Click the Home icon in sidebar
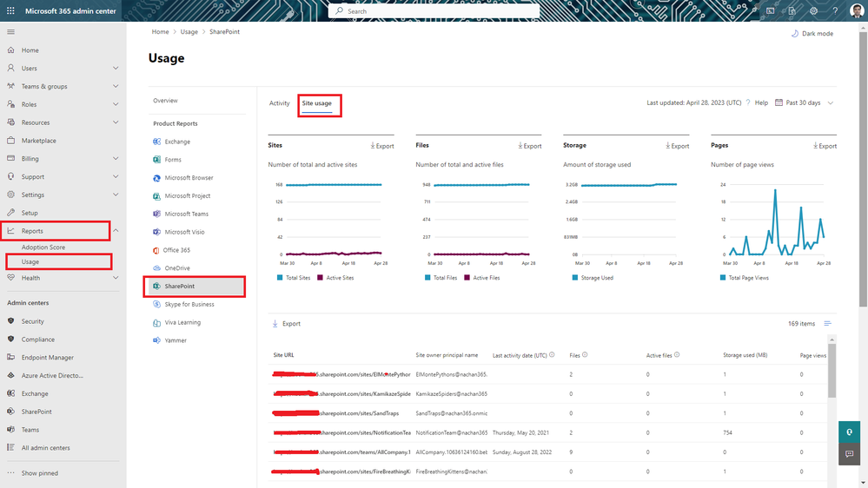The width and height of the screenshot is (868, 488). (x=10, y=49)
